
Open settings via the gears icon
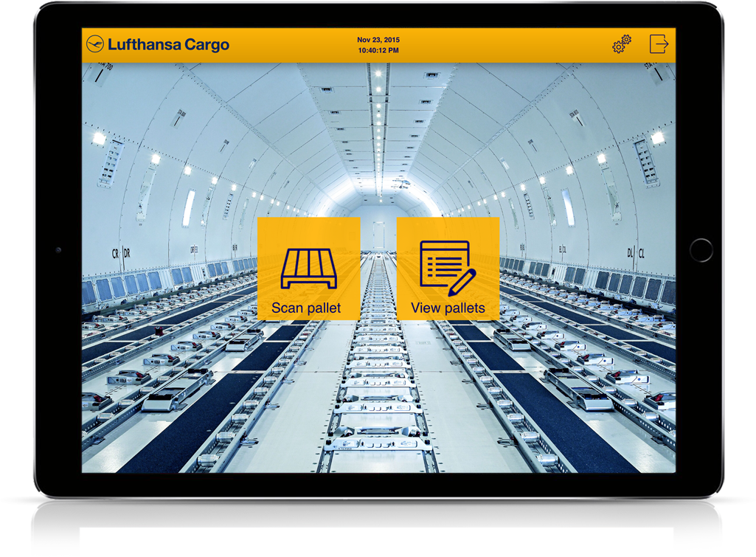pyautogui.click(x=622, y=44)
